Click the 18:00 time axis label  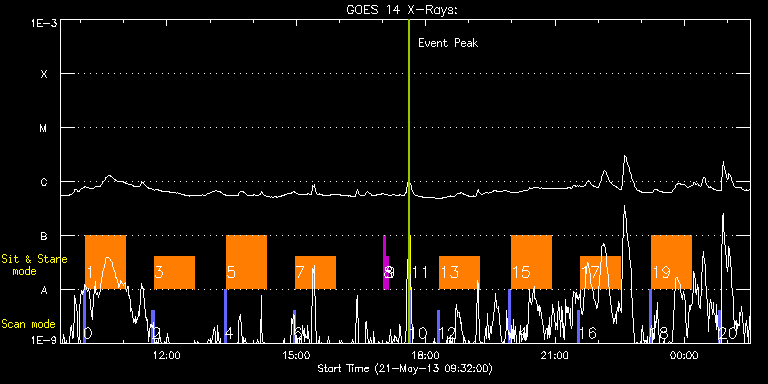click(426, 355)
